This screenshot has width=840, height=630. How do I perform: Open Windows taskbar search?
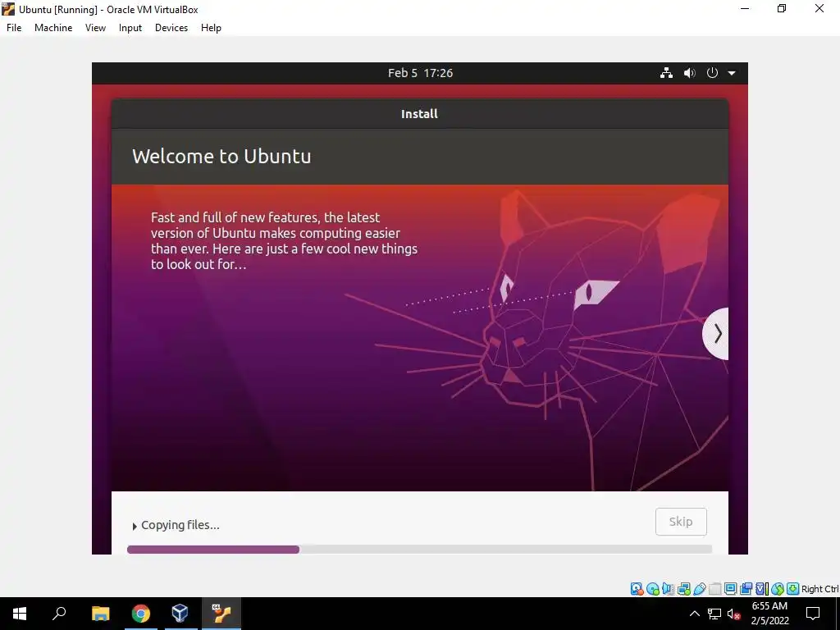coord(59,614)
